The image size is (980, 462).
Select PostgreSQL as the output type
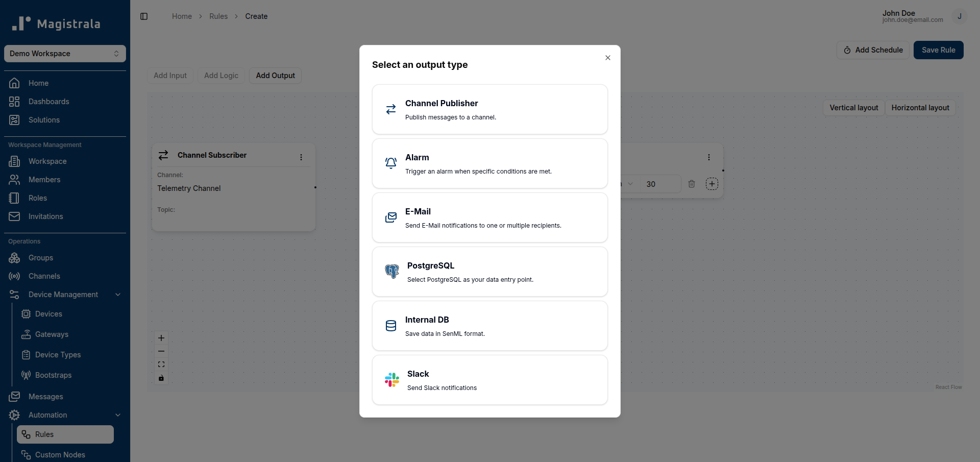click(490, 272)
